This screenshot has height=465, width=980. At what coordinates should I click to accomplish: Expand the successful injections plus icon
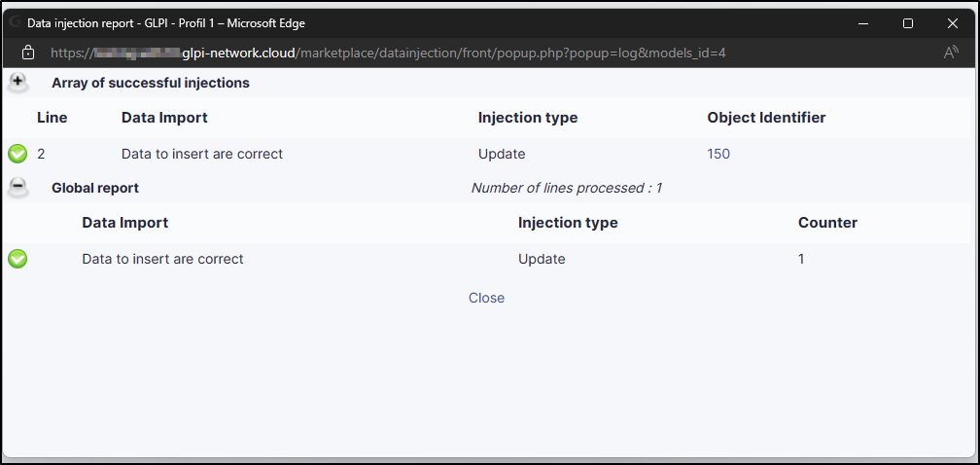(x=17, y=83)
